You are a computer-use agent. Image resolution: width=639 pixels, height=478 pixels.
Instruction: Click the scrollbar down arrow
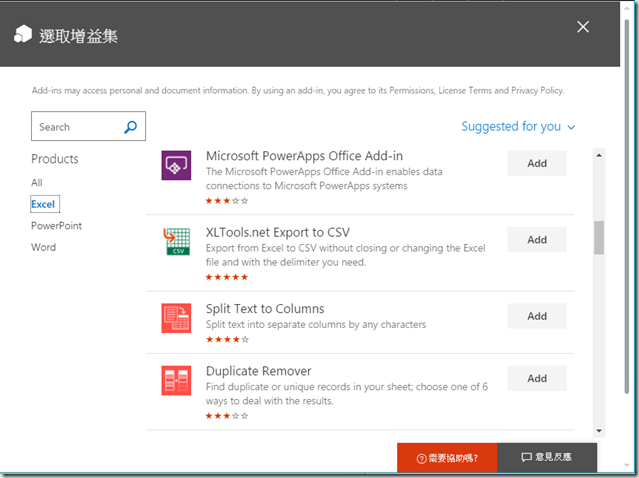pyautogui.click(x=599, y=430)
